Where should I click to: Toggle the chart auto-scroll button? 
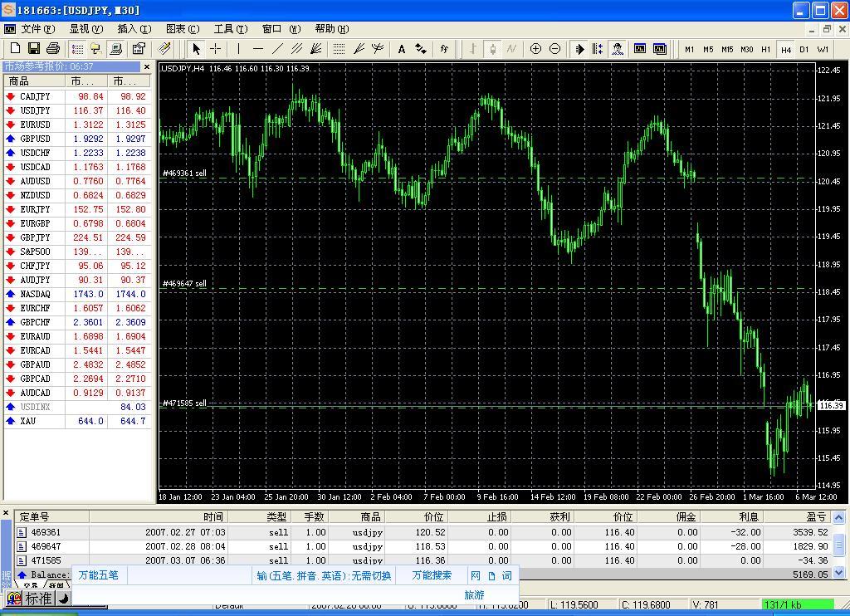(x=579, y=49)
